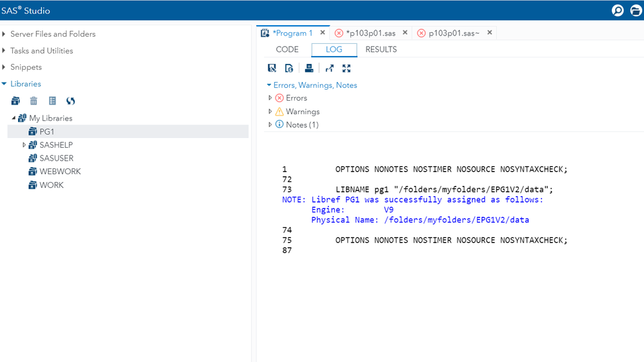Viewport: 644px width, 362px height.
Task: Click the search icon in header
Action: 618,10
